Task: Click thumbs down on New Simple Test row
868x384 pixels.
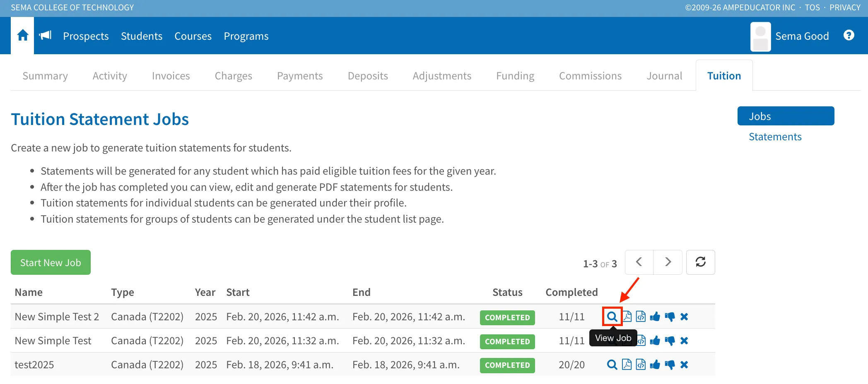Action: click(670, 341)
